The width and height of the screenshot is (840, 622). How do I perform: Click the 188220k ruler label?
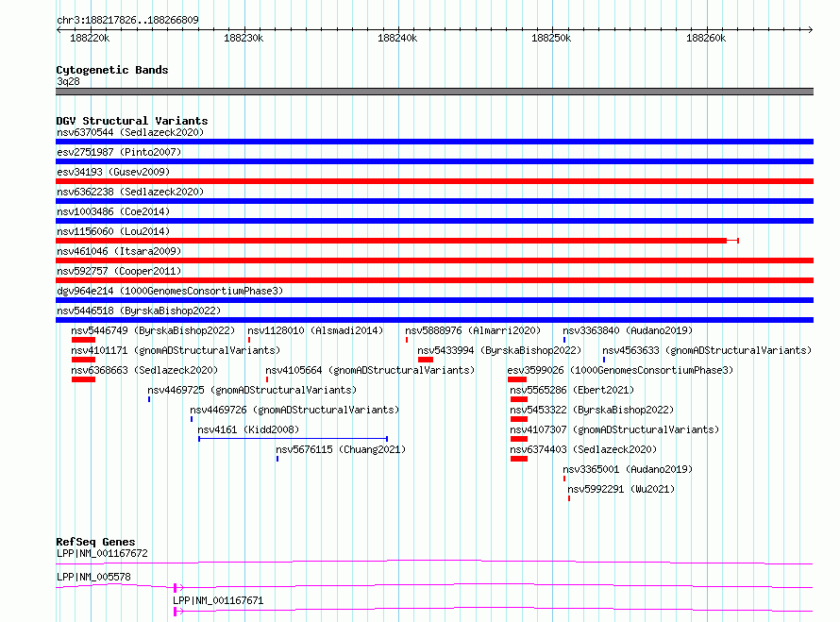pos(90,38)
